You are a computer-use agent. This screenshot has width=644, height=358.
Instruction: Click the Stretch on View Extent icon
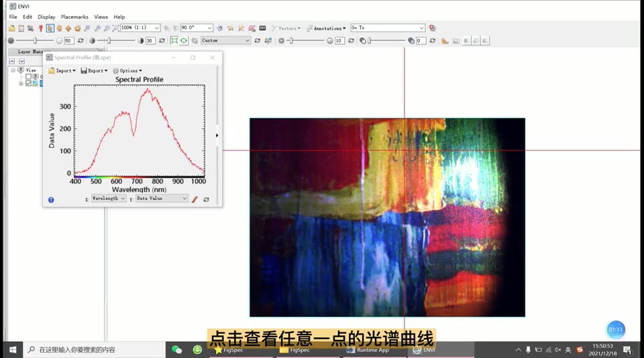[174, 41]
